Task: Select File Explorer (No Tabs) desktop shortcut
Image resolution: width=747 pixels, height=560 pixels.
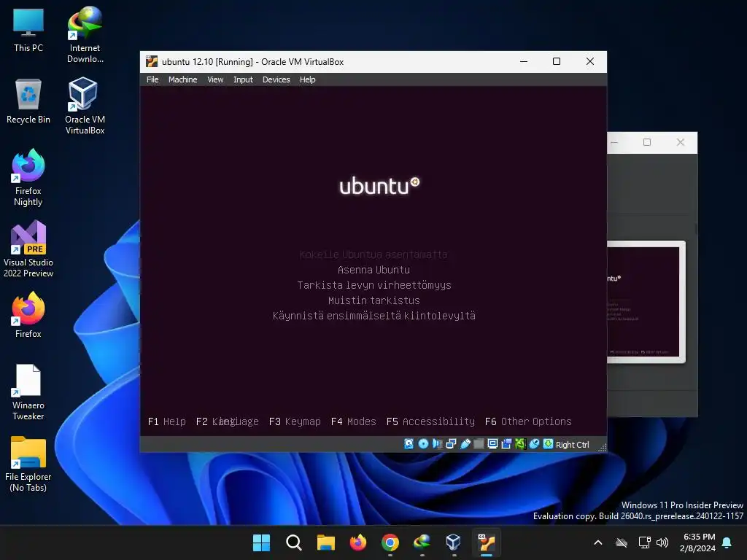Action: point(28,464)
